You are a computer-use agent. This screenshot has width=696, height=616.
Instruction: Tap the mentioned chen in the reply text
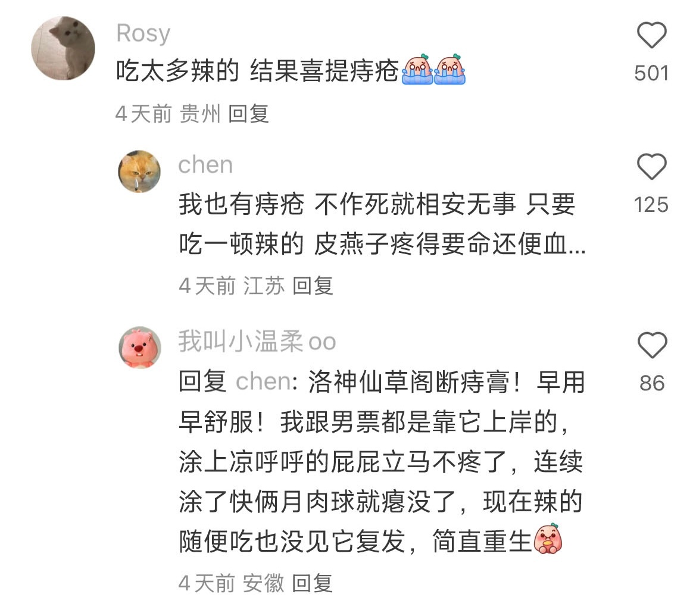point(264,382)
